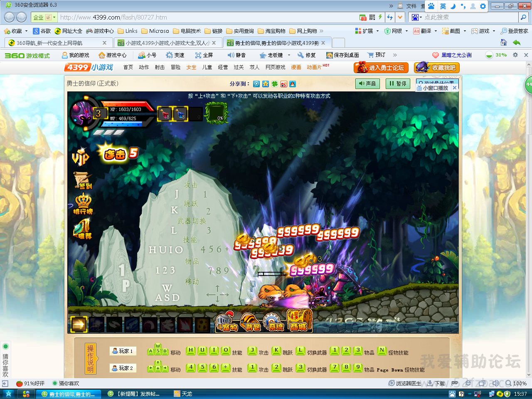Open the 背包 backpack inventory icon

(x=251, y=322)
